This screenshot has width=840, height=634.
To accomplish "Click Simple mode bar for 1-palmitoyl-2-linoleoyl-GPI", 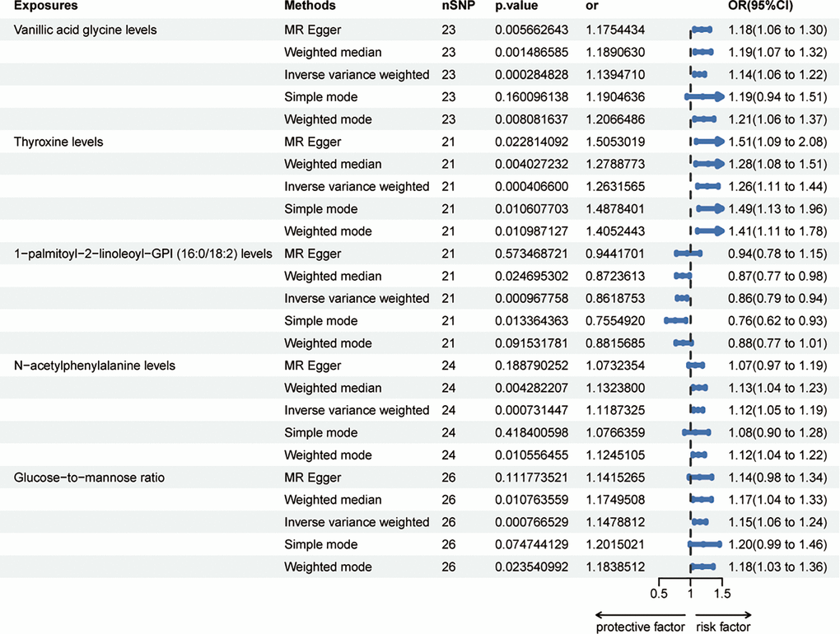I will (x=675, y=320).
